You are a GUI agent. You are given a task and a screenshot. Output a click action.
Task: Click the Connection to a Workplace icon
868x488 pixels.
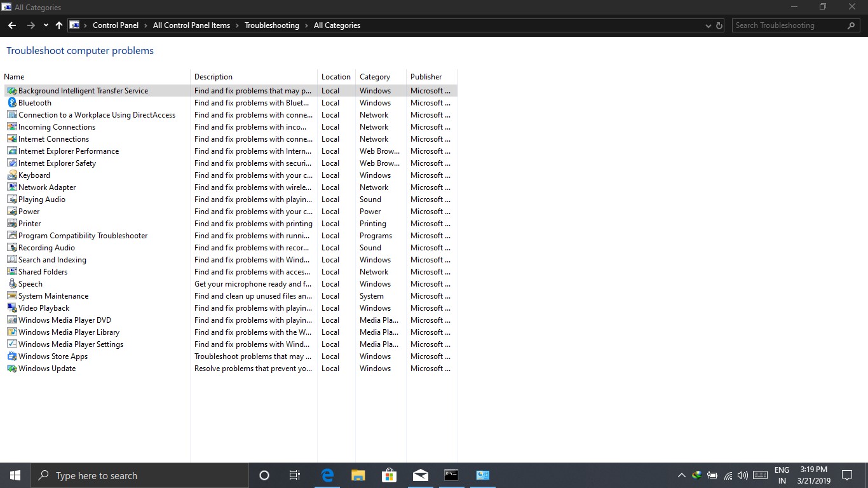[x=12, y=115]
